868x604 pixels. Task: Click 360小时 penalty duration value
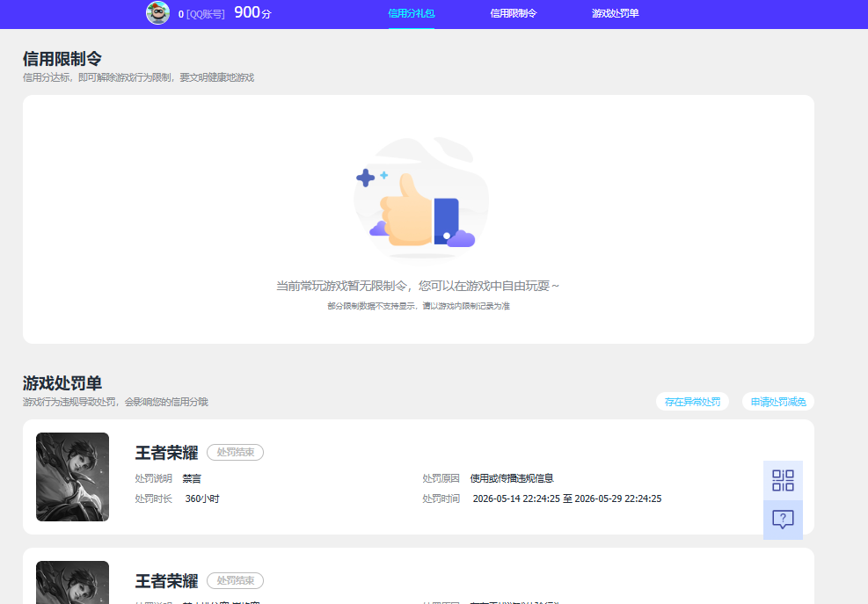pos(202,498)
